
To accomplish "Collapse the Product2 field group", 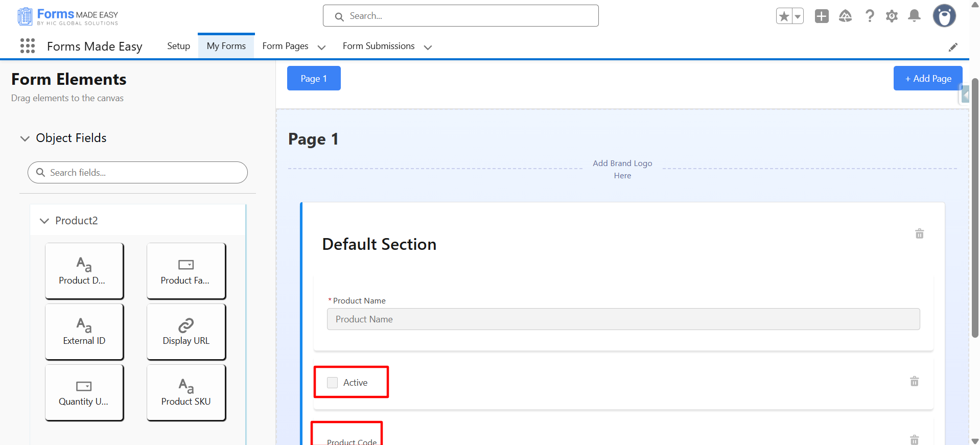I will 44,221.
